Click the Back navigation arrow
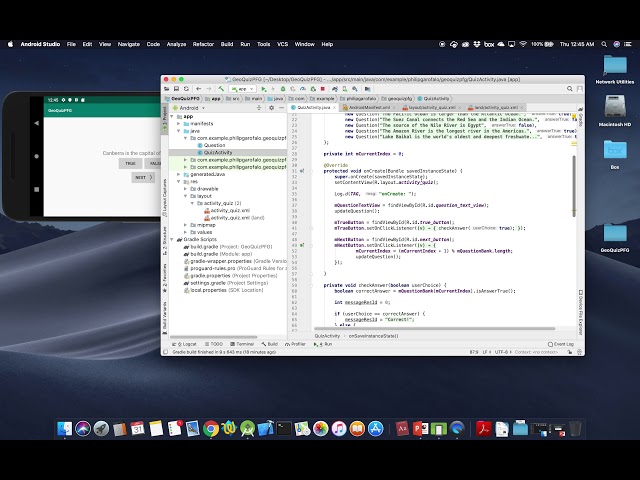Screen dimensions: 640x480 point(199,89)
